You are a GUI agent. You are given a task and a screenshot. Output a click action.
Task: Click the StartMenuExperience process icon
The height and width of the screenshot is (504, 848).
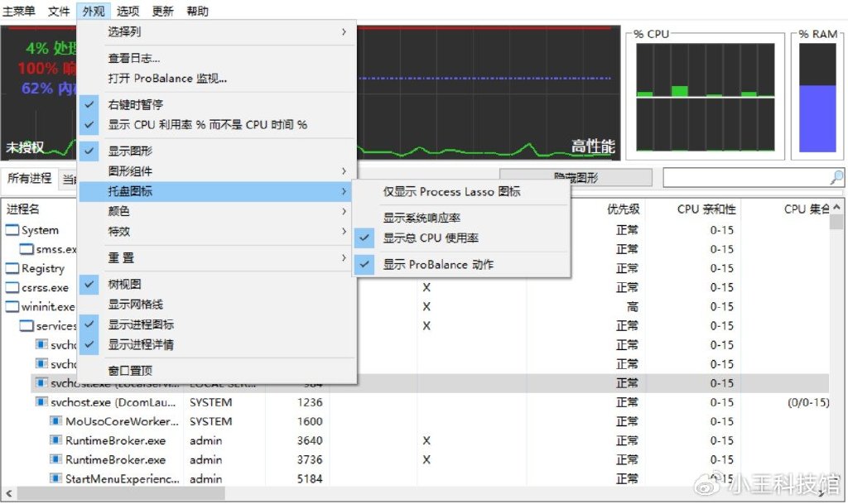[x=55, y=478]
